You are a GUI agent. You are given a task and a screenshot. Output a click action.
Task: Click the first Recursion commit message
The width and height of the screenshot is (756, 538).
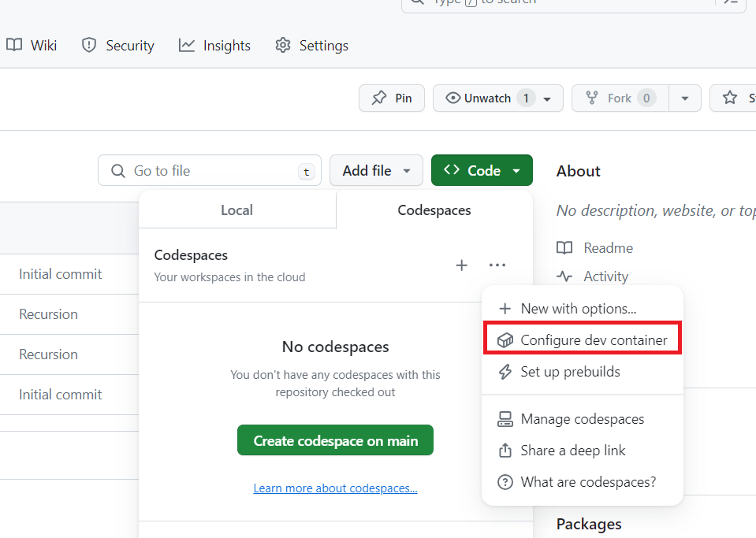[48, 314]
